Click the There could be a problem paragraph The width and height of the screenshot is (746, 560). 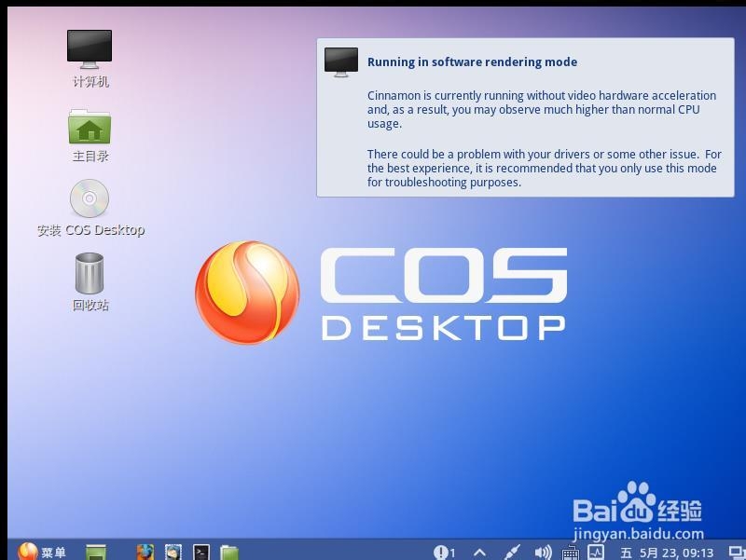tap(545, 169)
